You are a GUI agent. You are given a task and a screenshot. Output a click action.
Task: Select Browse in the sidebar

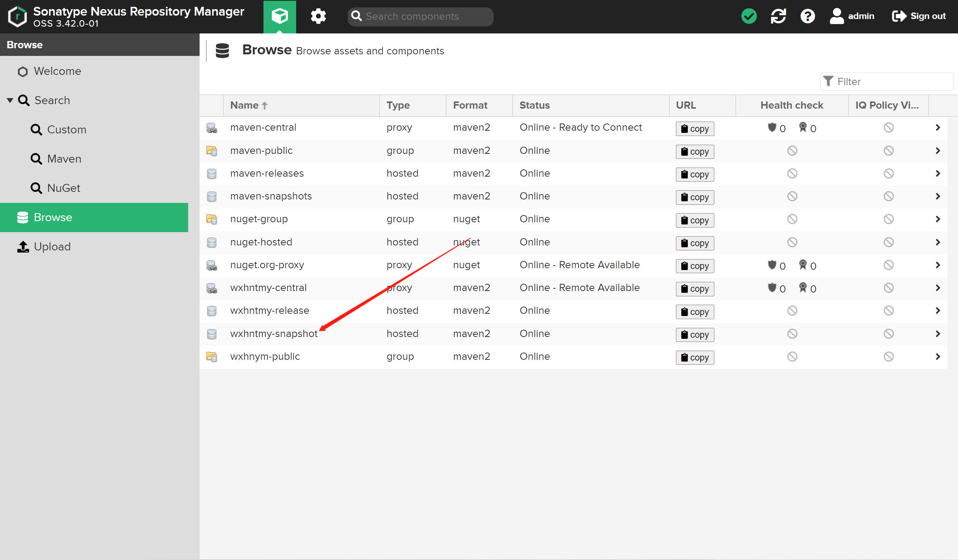point(94,217)
